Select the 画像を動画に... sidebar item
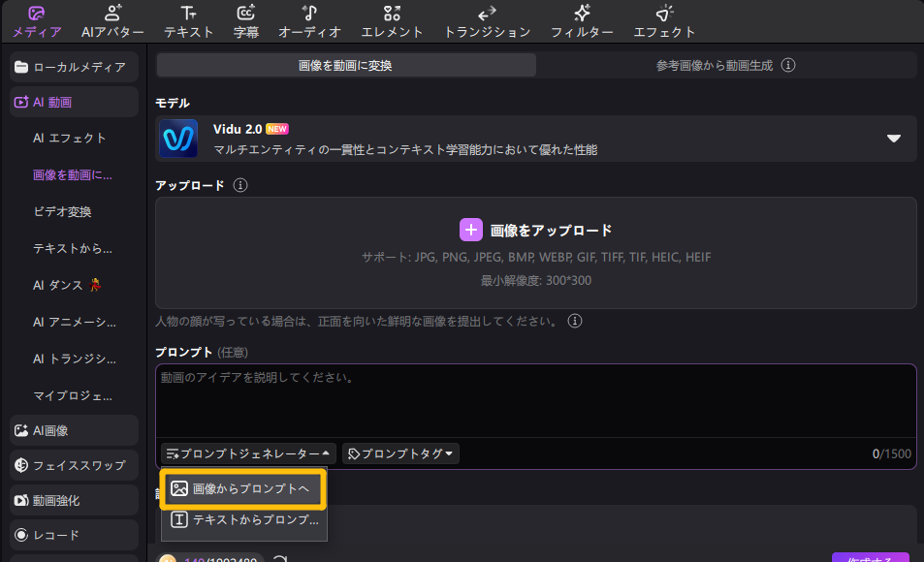 click(x=73, y=175)
